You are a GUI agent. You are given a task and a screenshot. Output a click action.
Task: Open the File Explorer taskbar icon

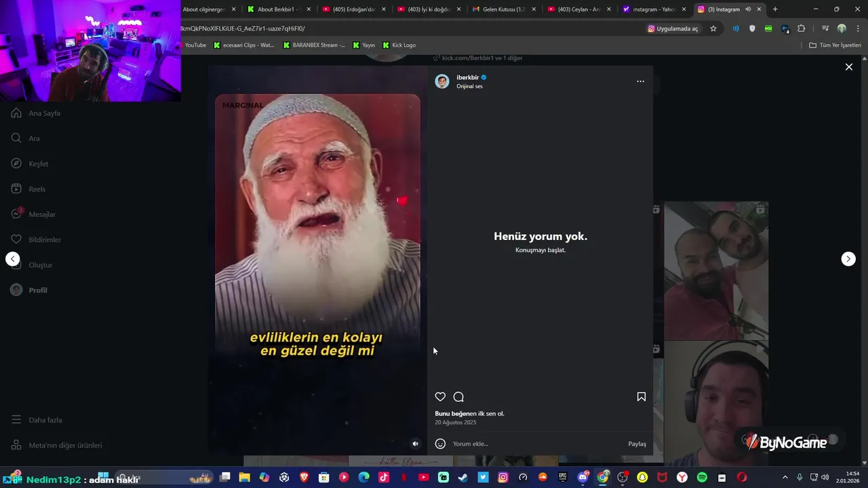pos(244,477)
